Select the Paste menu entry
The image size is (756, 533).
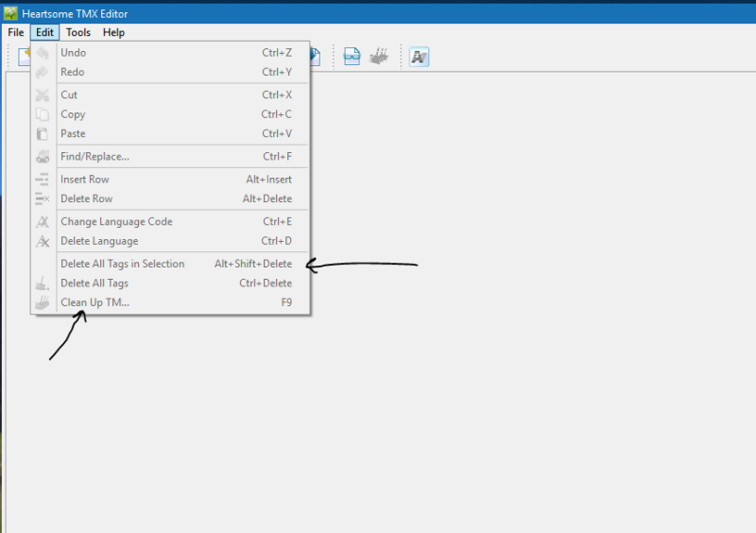coord(170,133)
